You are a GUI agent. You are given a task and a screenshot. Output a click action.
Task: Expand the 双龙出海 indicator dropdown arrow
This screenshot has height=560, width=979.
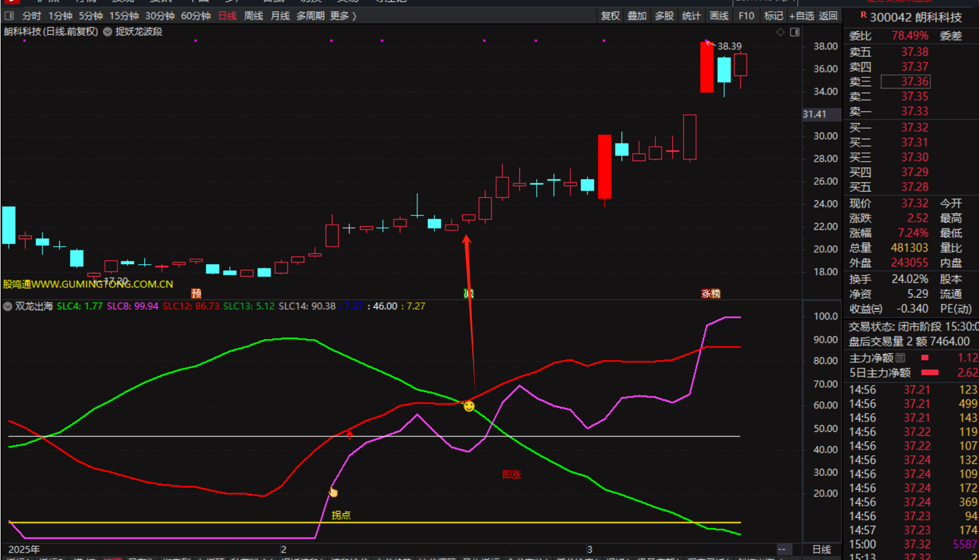pyautogui.click(x=7, y=307)
